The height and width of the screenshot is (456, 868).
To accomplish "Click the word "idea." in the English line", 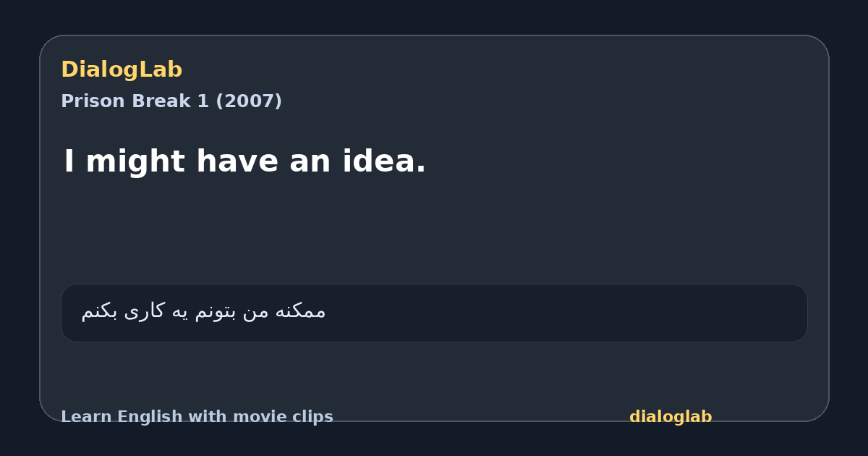I will [x=384, y=161].
